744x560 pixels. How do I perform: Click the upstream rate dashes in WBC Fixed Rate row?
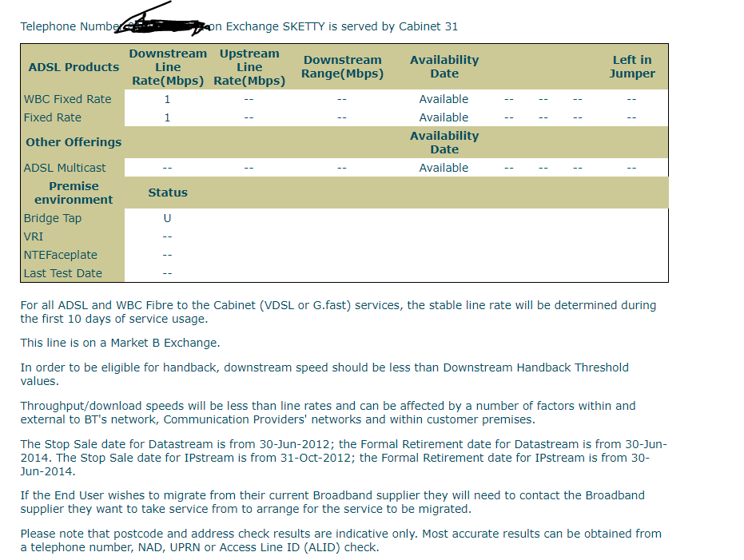point(249,99)
